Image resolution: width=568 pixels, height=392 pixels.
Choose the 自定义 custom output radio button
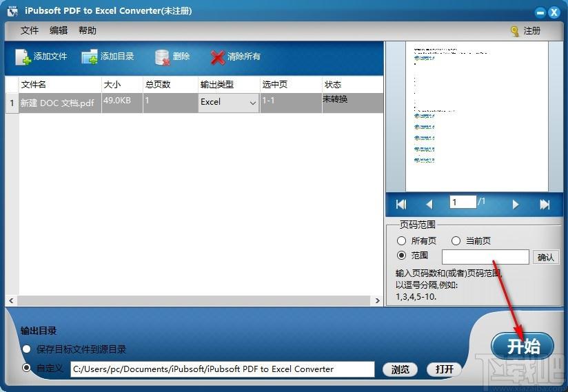pyautogui.click(x=26, y=368)
